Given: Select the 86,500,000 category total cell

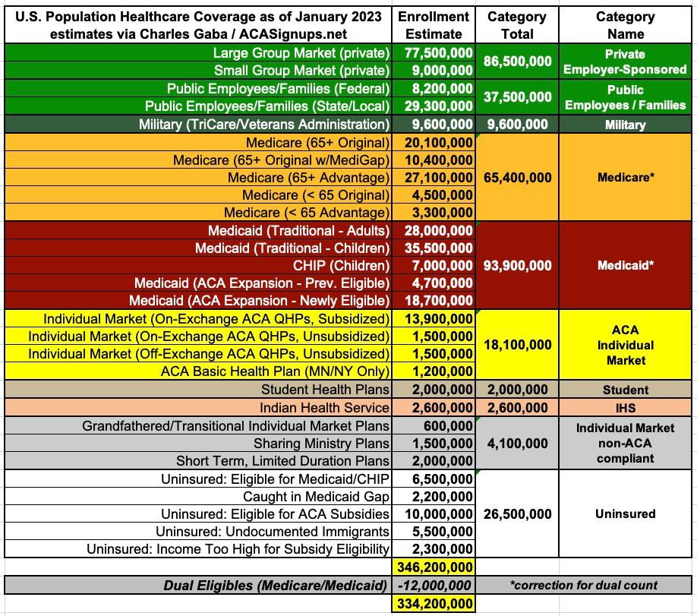Looking at the screenshot, I should (x=516, y=62).
